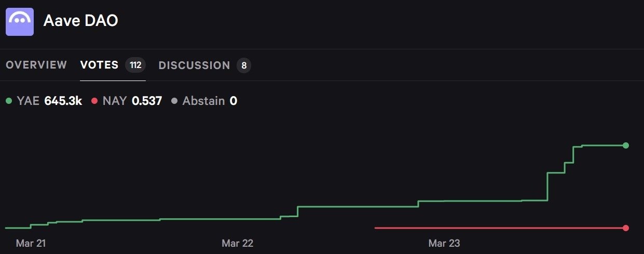This screenshot has width=644, height=254.
Task: Click the Mar 23 axis label
Action: [x=444, y=243]
